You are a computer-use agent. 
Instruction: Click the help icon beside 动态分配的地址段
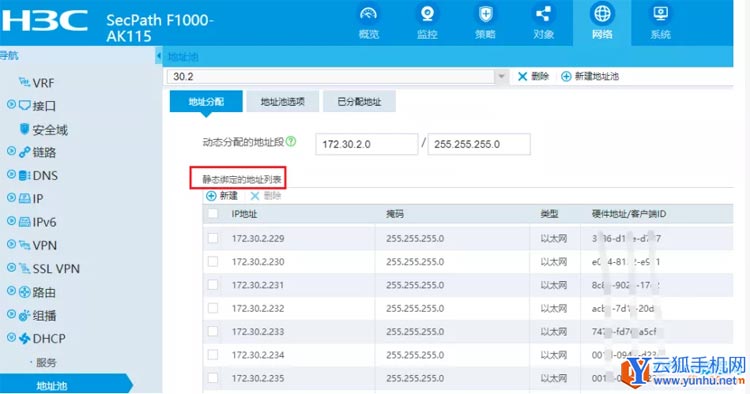(291, 142)
